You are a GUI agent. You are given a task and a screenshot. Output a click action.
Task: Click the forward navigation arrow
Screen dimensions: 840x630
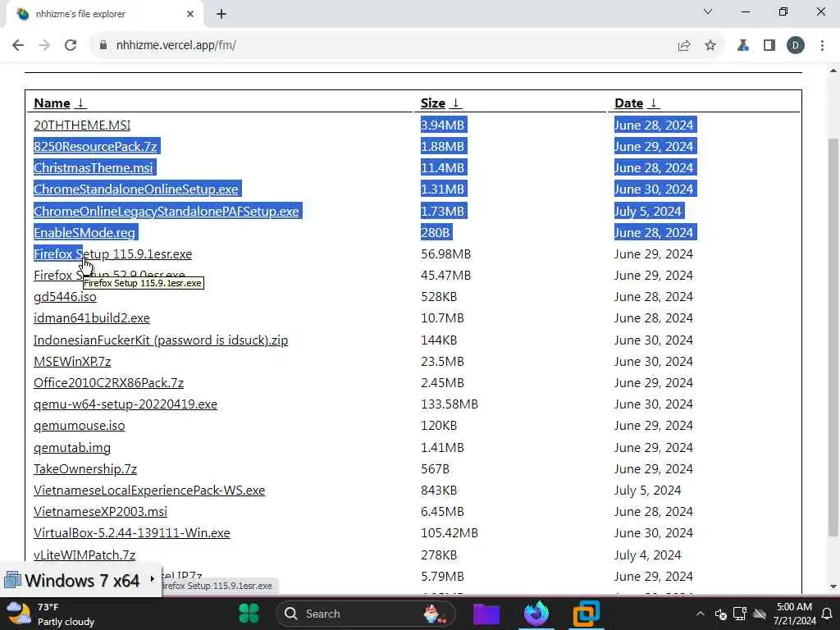[x=44, y=45]
